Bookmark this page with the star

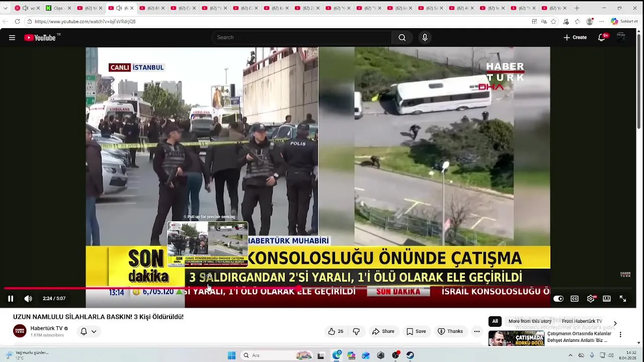click(x=553, y=22)
